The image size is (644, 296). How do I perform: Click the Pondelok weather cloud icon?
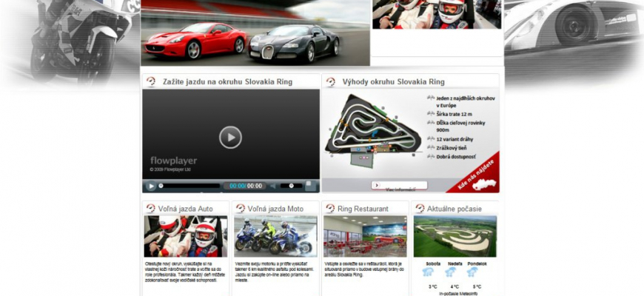tap(472, 272)
